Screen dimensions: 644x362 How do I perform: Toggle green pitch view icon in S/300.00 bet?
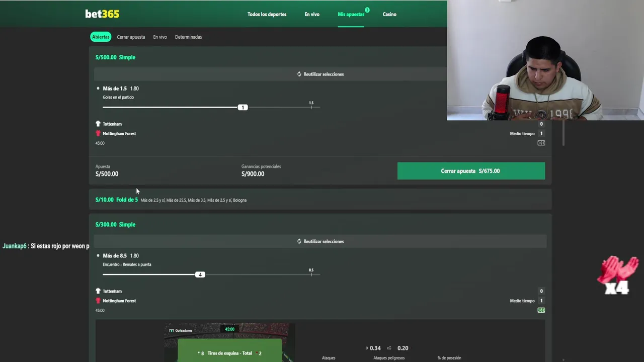[541, 310]
